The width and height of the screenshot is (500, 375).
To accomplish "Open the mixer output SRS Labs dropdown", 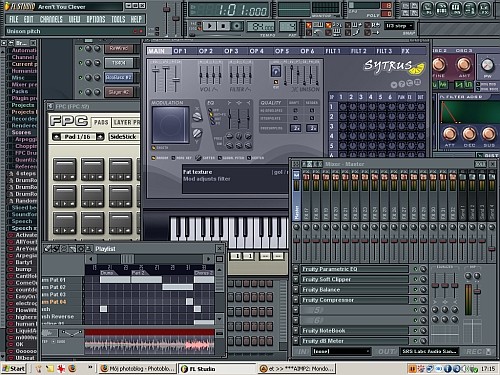I will [429, 351].
